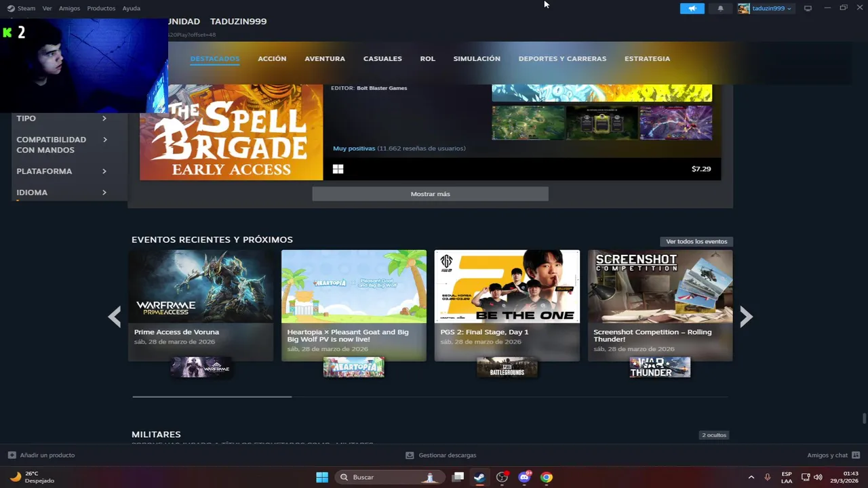Viewport: 868px width, 488px height.
Task: Select the AVENTURA category tab
Action: 325,58
